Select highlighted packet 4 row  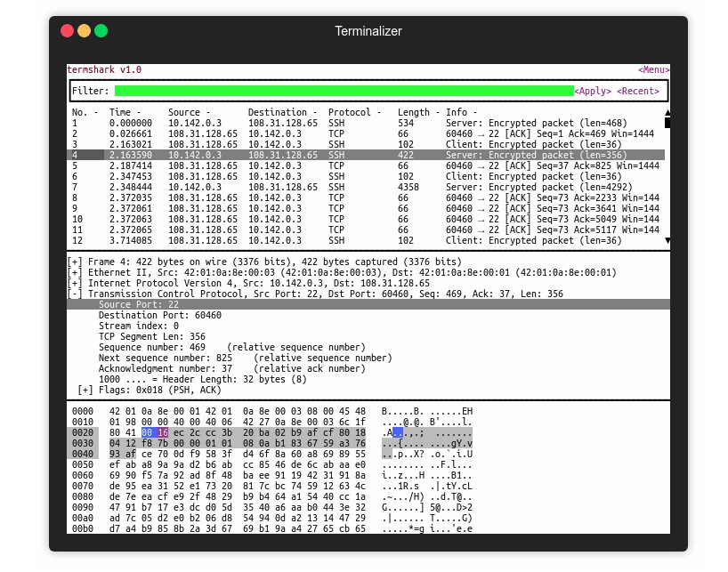click(366, 155)
